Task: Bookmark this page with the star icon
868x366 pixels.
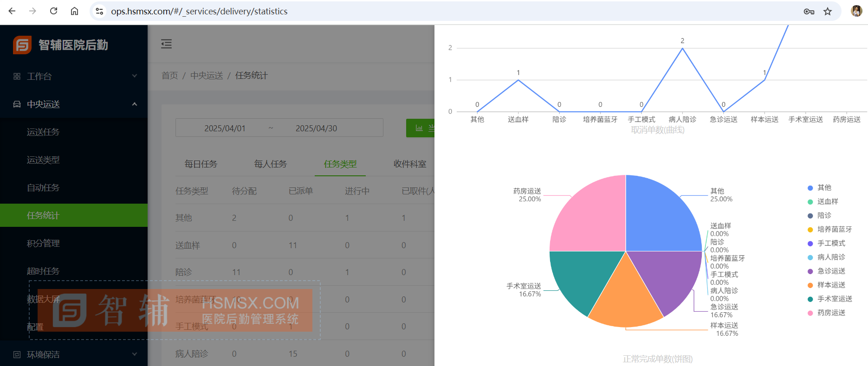Action: pyautogui.click(x=828, y=12)
